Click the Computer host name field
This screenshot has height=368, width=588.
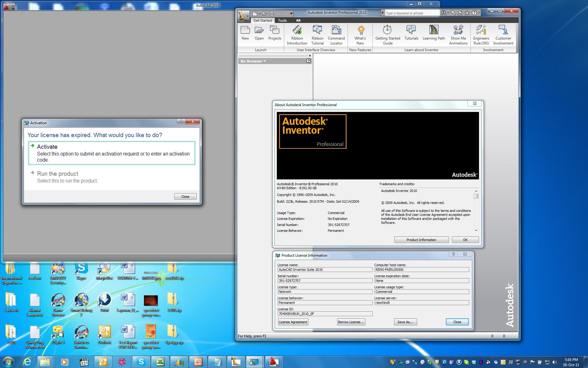click(x=421, y=270)
